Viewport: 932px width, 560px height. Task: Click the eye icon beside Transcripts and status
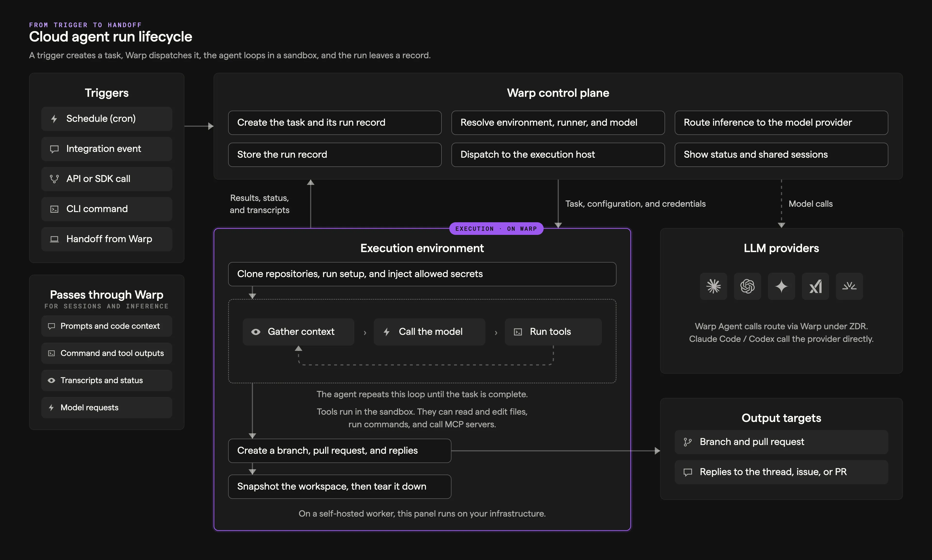51,380
